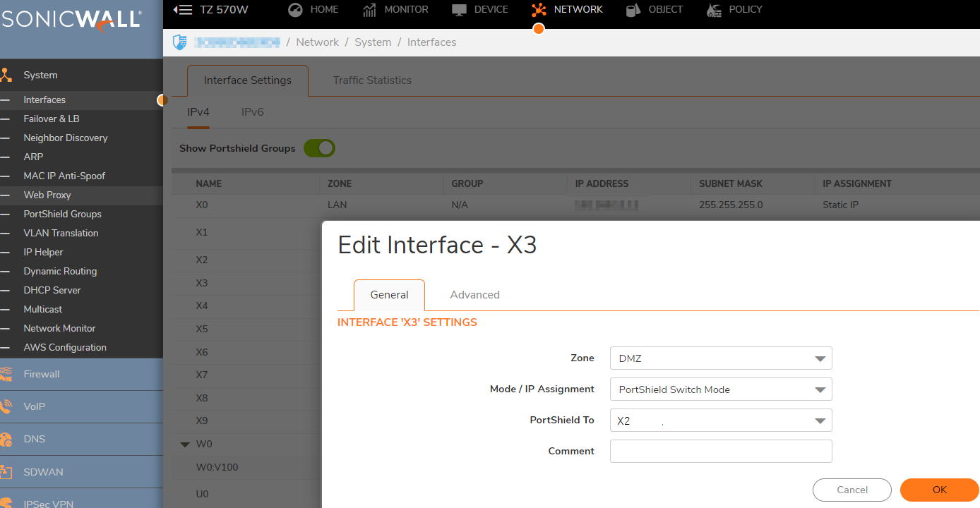Click the System breadcrumb link

click(373, 42)
